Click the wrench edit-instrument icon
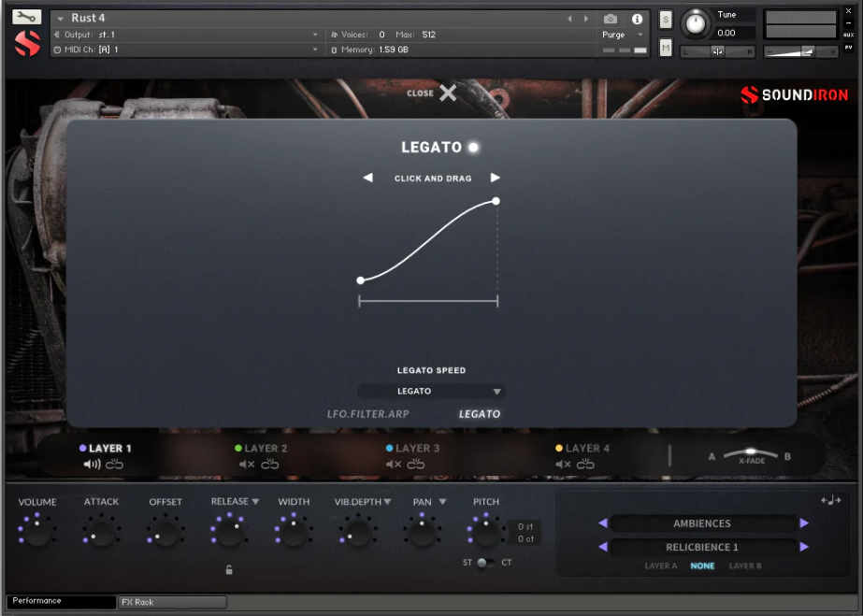863x616 pixels. pos(27,16)
